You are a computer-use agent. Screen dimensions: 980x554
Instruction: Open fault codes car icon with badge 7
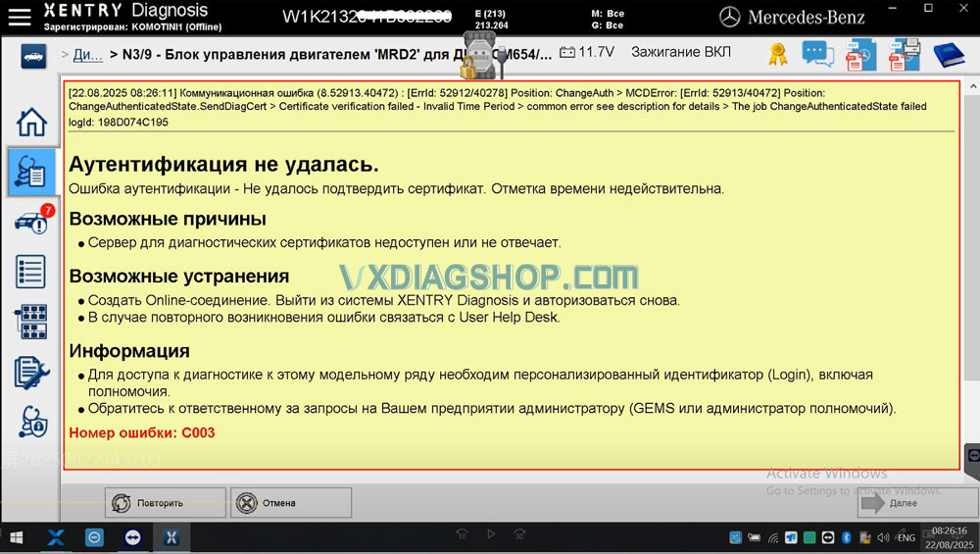33,220
